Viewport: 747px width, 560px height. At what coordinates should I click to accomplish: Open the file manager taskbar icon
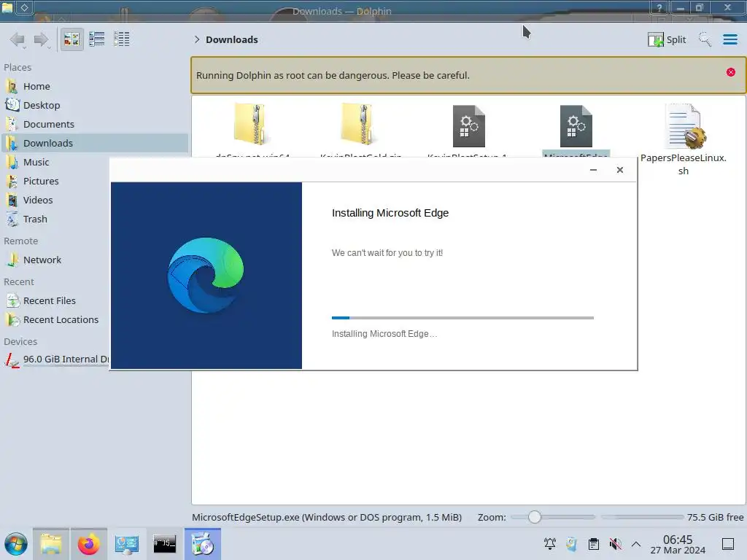tap(51, 544)
